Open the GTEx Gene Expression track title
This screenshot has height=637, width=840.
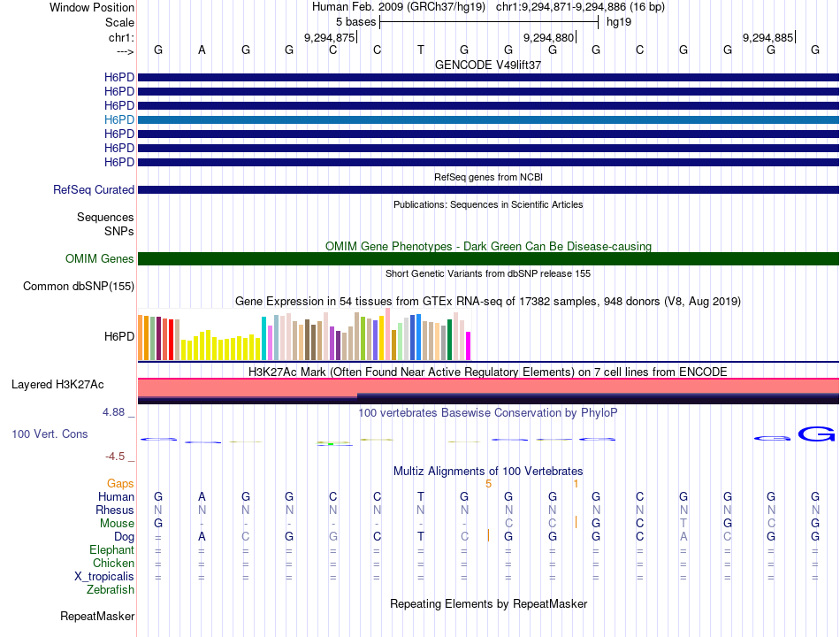pyautogui.click(x=488, y=302)
